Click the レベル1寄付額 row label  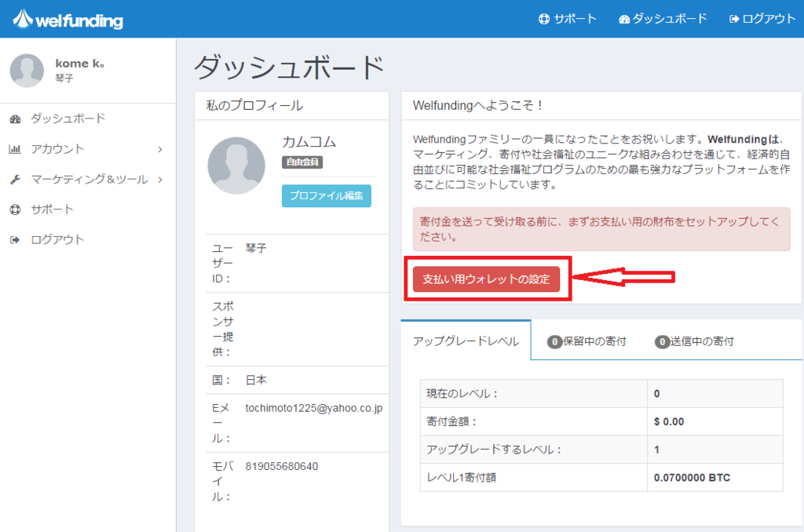pos(462,478)
